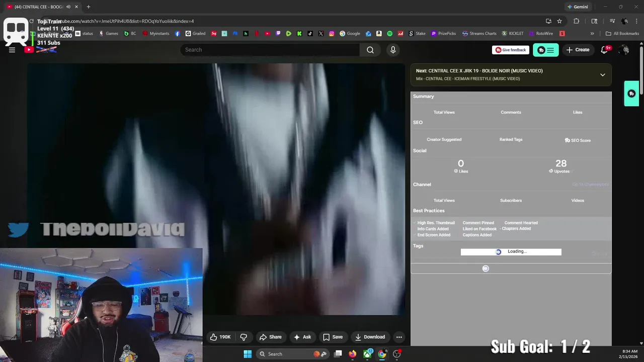This screenshot has height=362, width=644.
Task: Open the All Bookmarks folder
Action: [x=622, y=34]
